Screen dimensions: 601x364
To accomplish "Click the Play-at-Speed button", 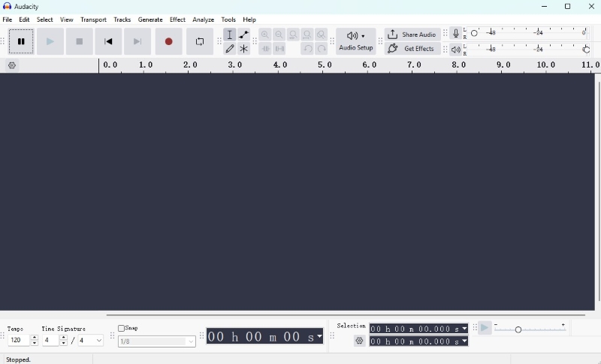I will point(485,328).
